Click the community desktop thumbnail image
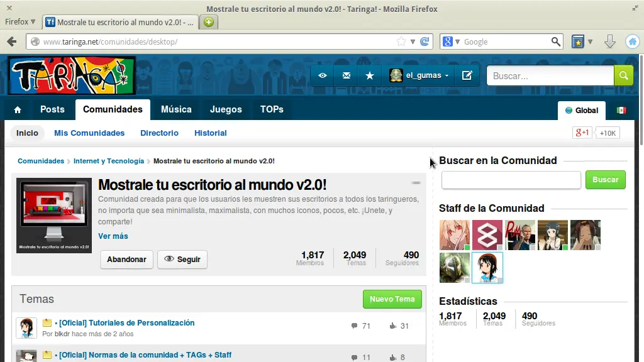The height and width of the screenshot is (362, 644). [54, 216]
